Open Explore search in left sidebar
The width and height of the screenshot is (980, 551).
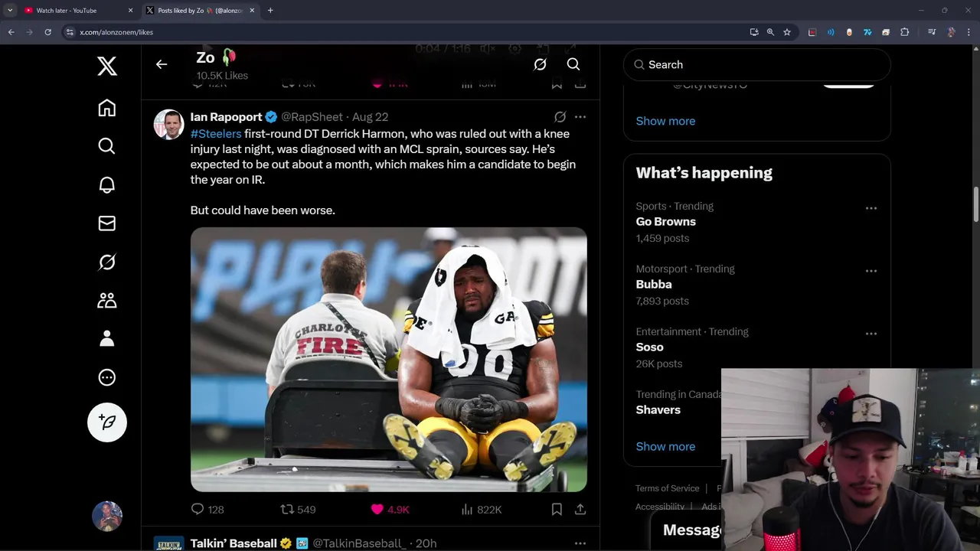click(x=107, y=146)
